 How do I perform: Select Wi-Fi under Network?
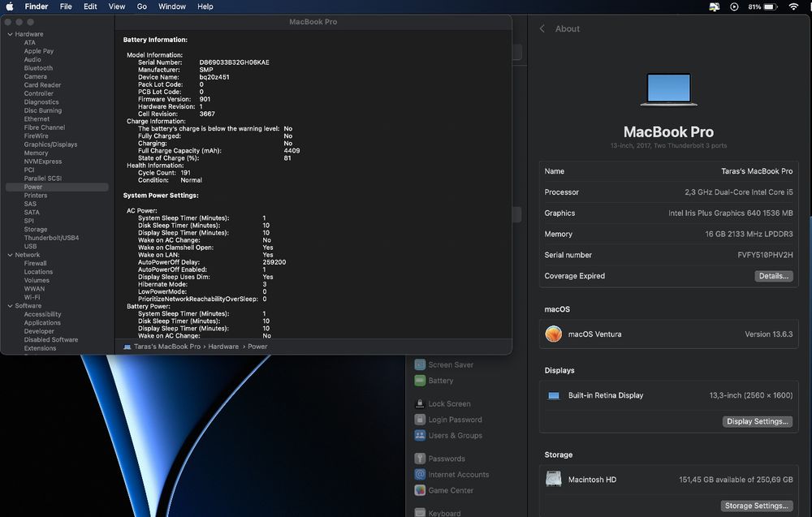32,297
